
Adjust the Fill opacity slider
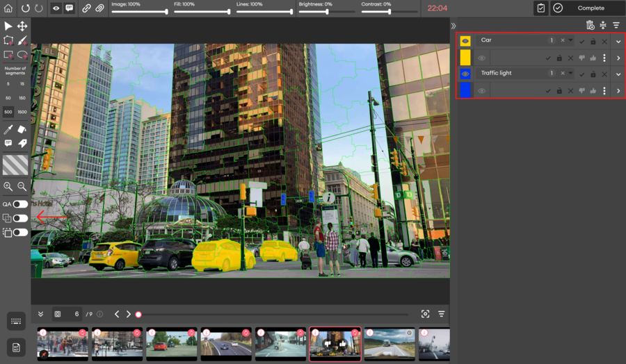coord(202,12)
